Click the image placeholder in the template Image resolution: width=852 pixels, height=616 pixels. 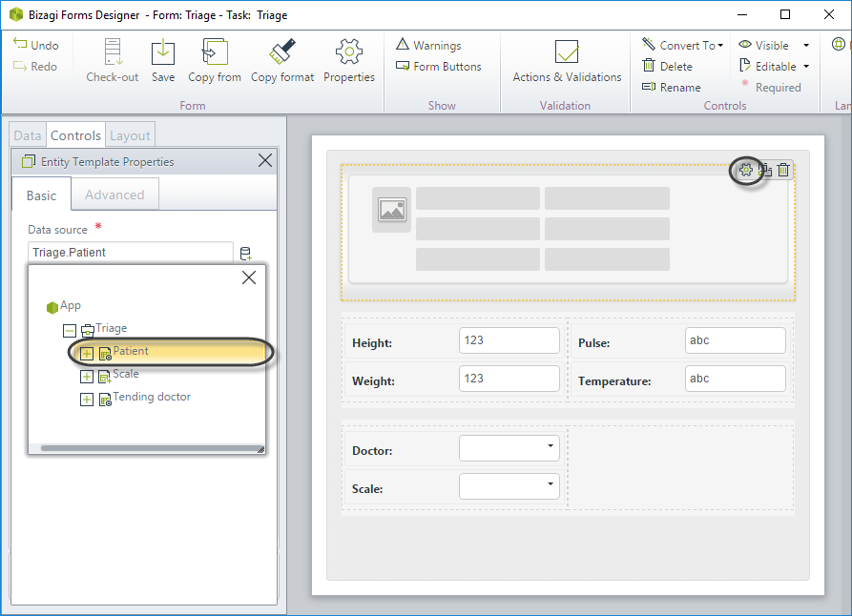(392, 209)
